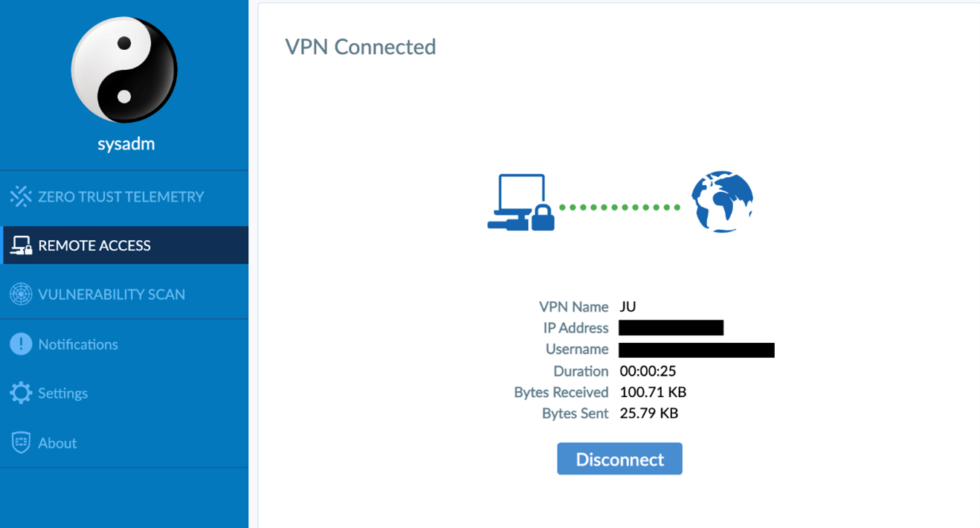980x528 pixels.
Task: Click the Remote Access computer icon in sidebar
Action: coord(21,245)
